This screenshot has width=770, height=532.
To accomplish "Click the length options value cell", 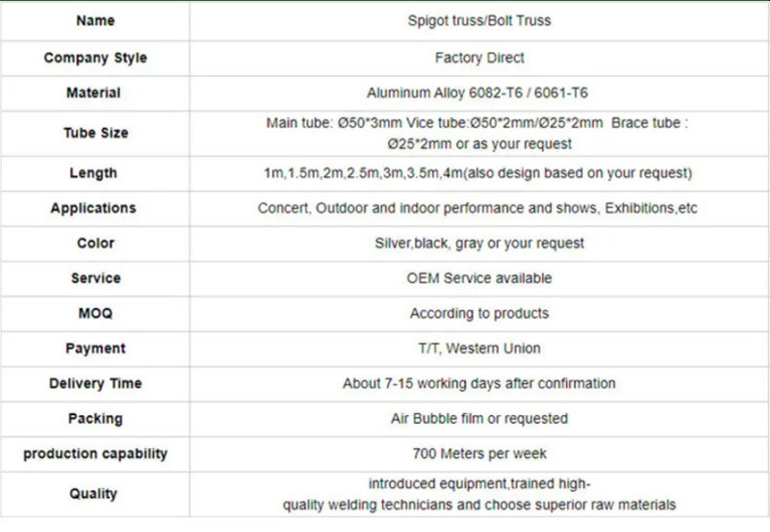I will (480, 173).
